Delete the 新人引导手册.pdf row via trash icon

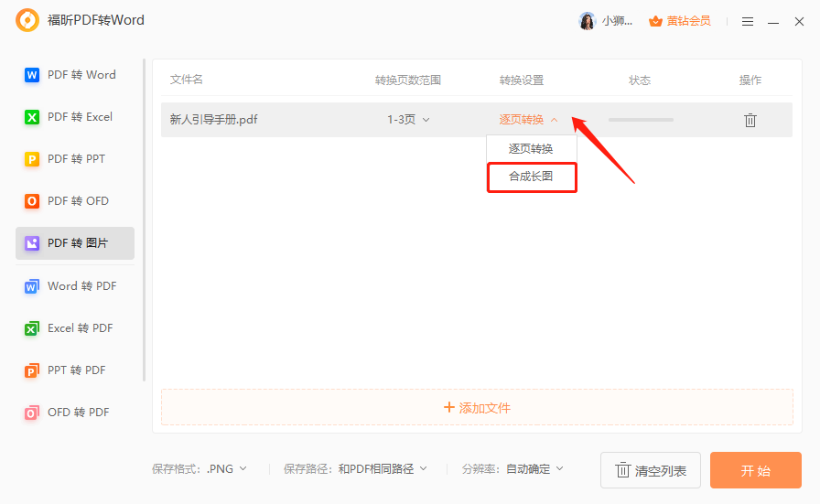click(750, 120)
